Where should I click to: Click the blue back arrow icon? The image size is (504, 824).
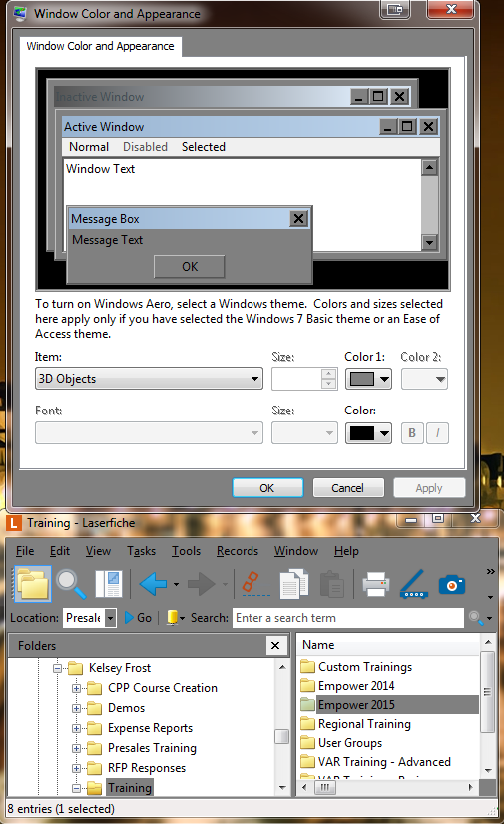tap(153, 584)
